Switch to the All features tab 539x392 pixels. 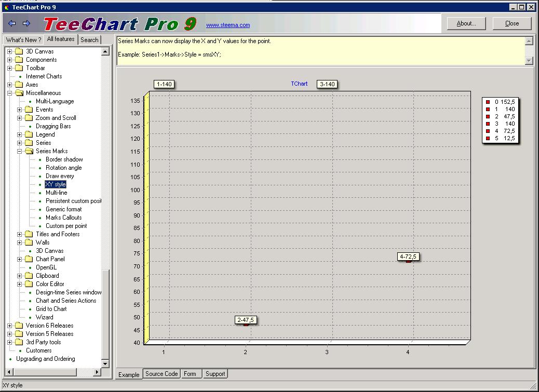coord(61,39)
